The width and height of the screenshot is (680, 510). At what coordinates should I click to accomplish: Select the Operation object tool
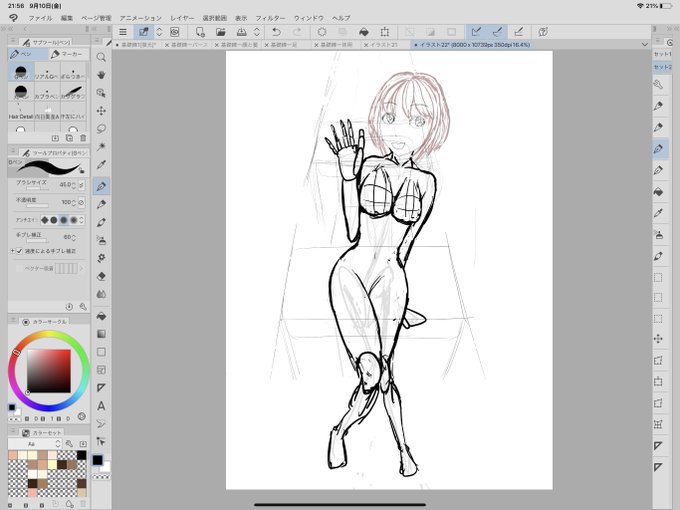pyautogui.click(x=101, y=93)
